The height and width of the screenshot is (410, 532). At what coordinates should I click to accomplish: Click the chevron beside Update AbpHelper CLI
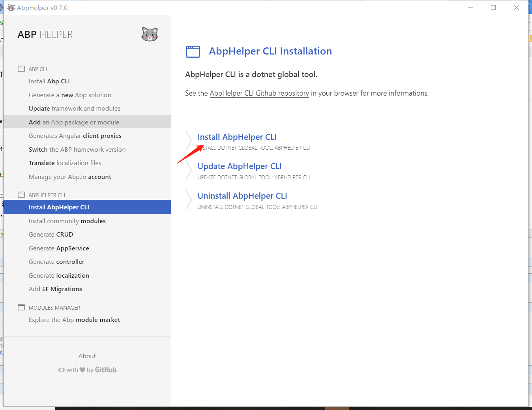click(189, 170)
